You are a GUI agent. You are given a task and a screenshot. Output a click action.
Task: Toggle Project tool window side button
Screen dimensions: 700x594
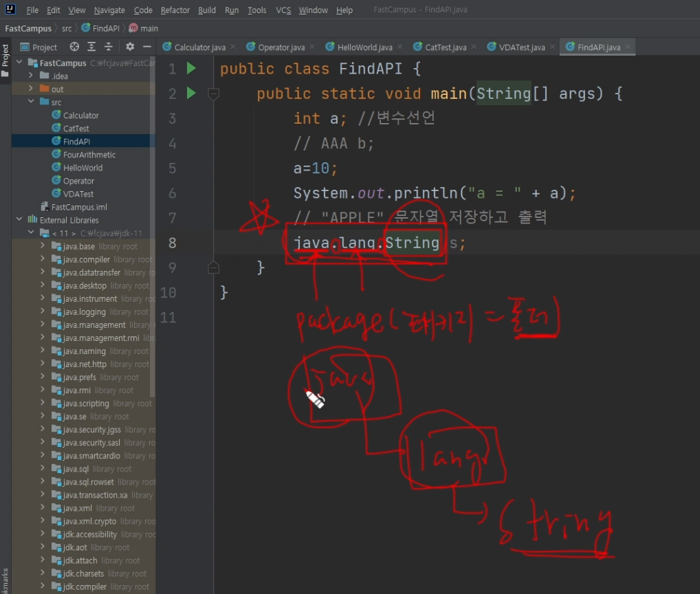pos(5,60)
